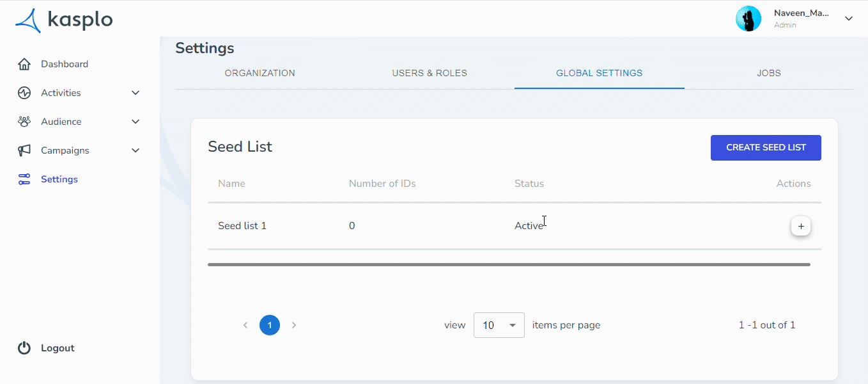Click the Activities pulse icon
Image resolution: width=868 pixels, height=384 pixels.
[x=24, y=93]
